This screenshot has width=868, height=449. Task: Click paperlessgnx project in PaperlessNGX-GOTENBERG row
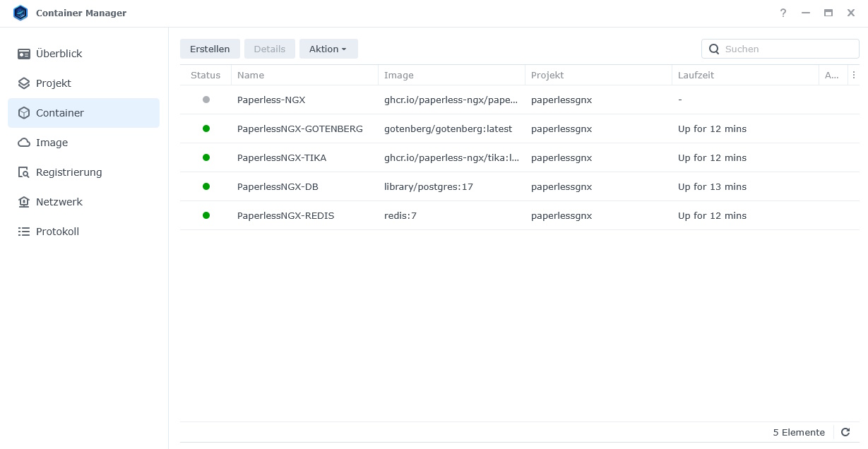tap(561, 128)
